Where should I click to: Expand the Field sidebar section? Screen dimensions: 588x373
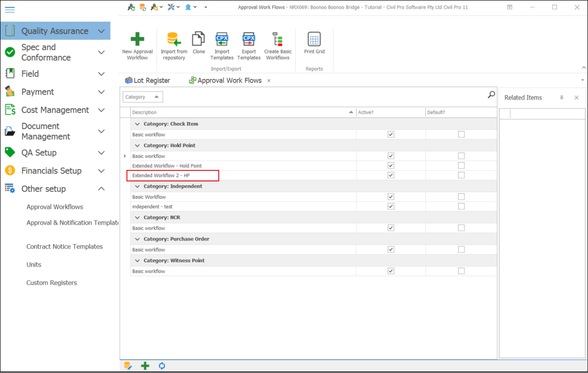pyautogui.click(x=101, y=74)
